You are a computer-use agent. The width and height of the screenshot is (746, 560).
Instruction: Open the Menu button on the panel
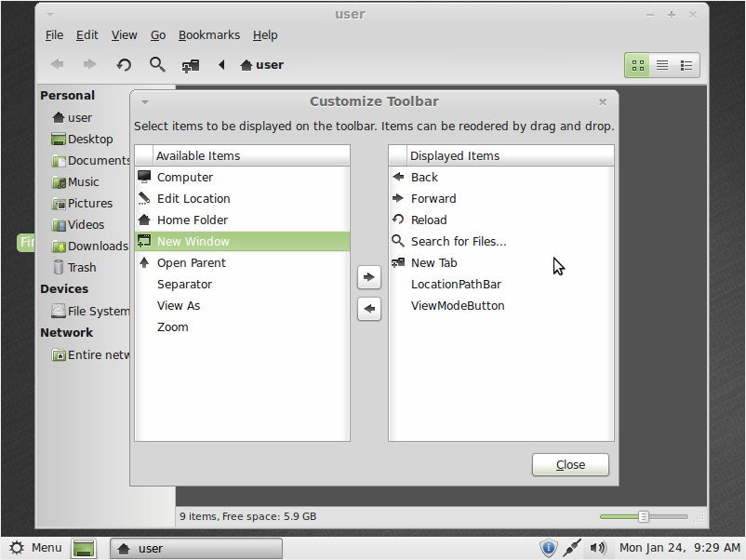coord(36,548)
